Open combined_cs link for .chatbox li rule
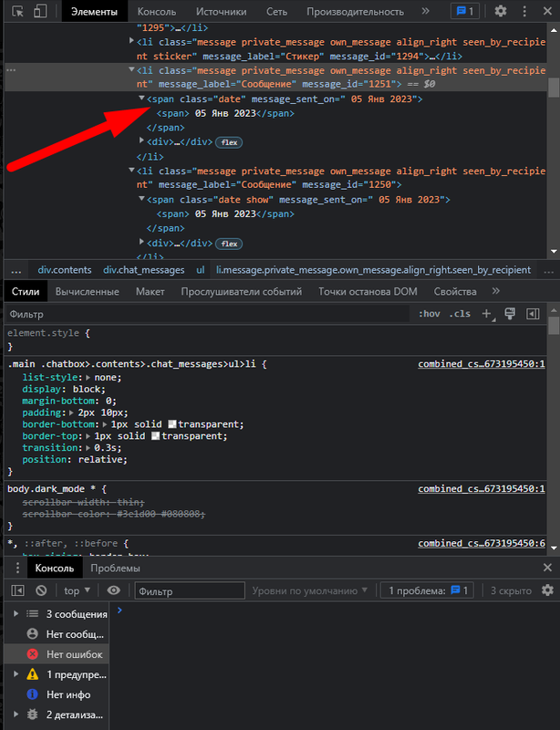The height and width of the screenshot is (730, 560). [x=482, y=364]
